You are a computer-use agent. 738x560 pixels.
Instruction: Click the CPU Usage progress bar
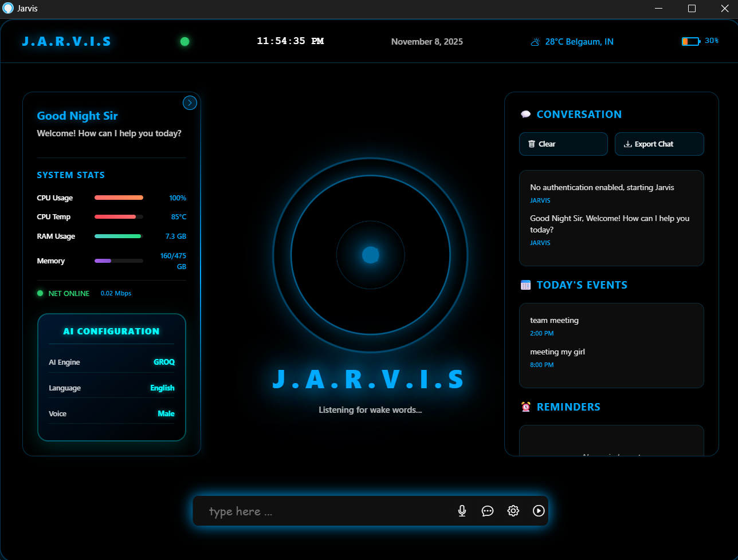tap(119, 198)
